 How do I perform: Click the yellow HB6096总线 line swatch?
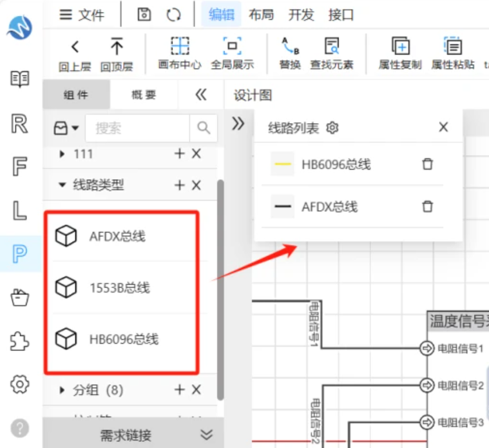pyautogui.click(x=283, y=164)
